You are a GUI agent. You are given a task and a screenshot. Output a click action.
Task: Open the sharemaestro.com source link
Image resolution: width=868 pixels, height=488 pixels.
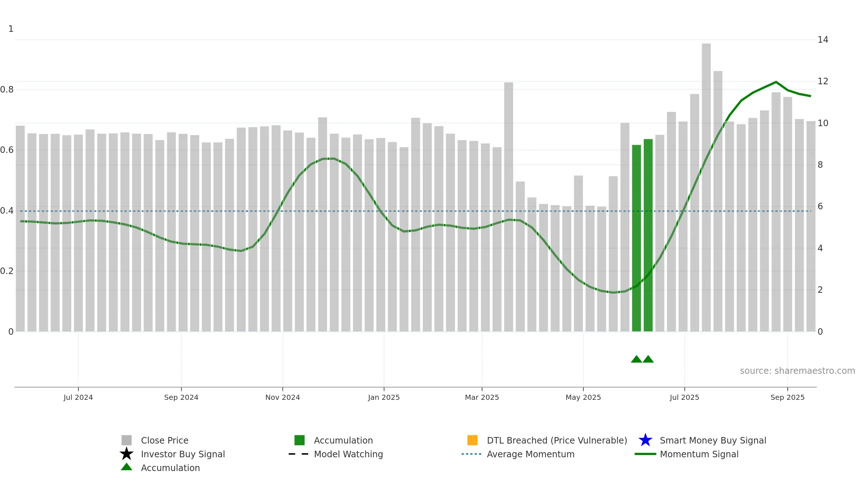(x=797, y=371)
